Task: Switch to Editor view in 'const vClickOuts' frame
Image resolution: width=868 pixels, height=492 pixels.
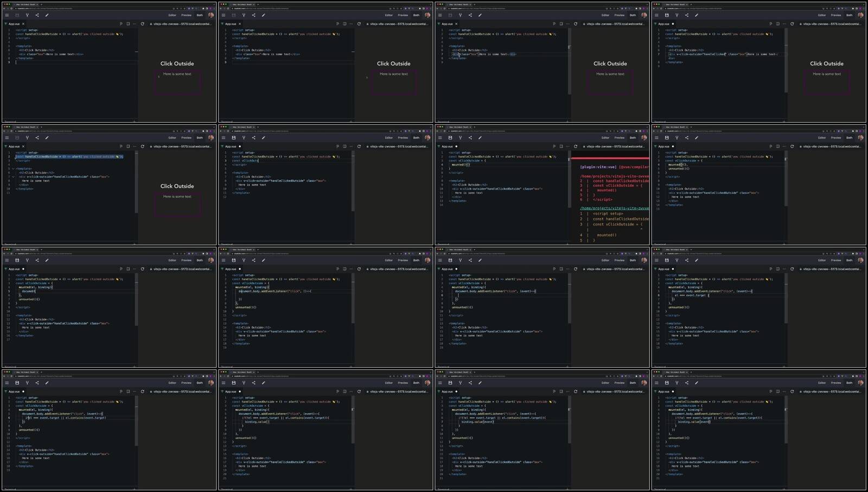Action: pyautogui.click(x=389, y=138)
